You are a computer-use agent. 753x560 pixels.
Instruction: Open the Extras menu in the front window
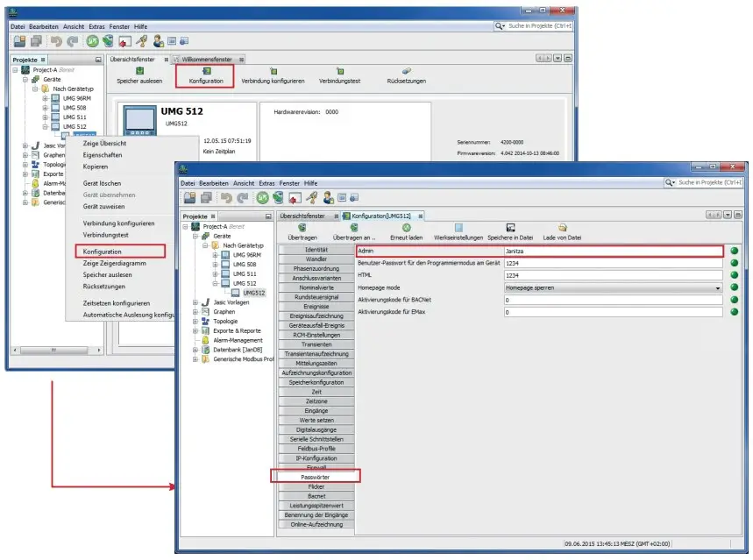(266, 183)
